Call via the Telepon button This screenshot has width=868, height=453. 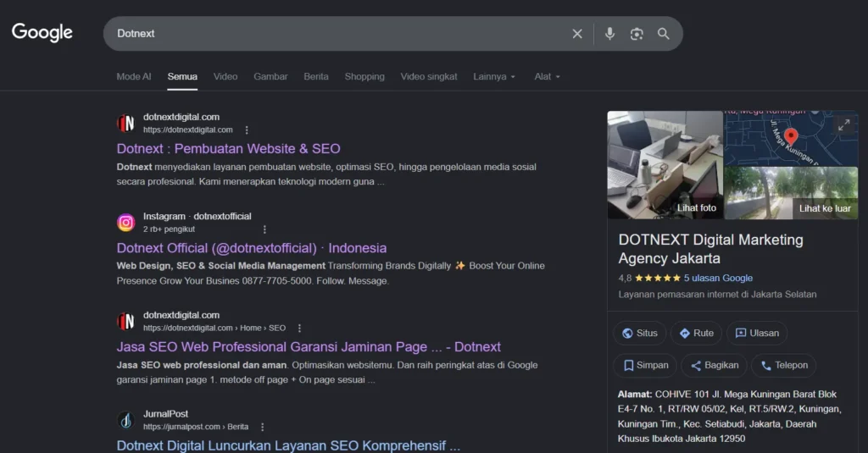tap(784, 365)
